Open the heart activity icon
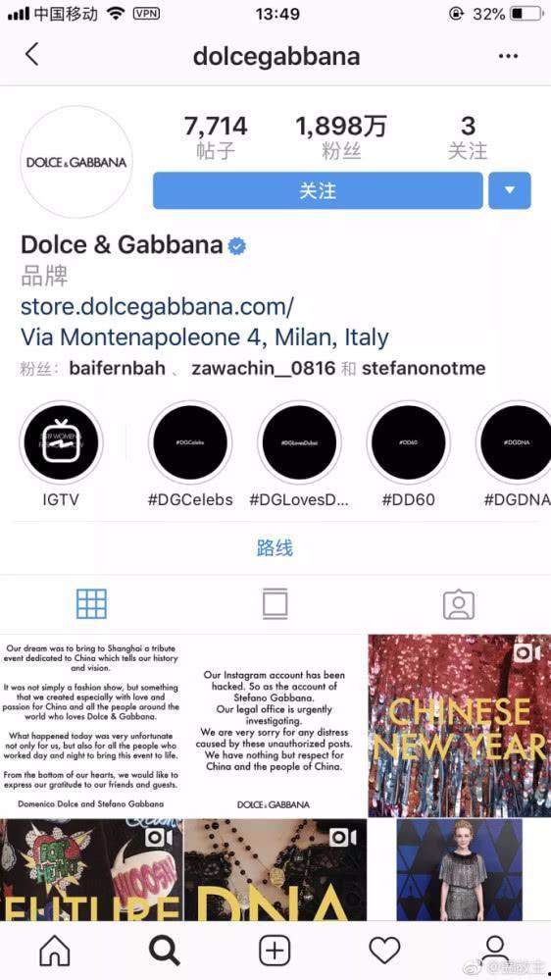This screenshot has height=980, width=551. point(384,951)
